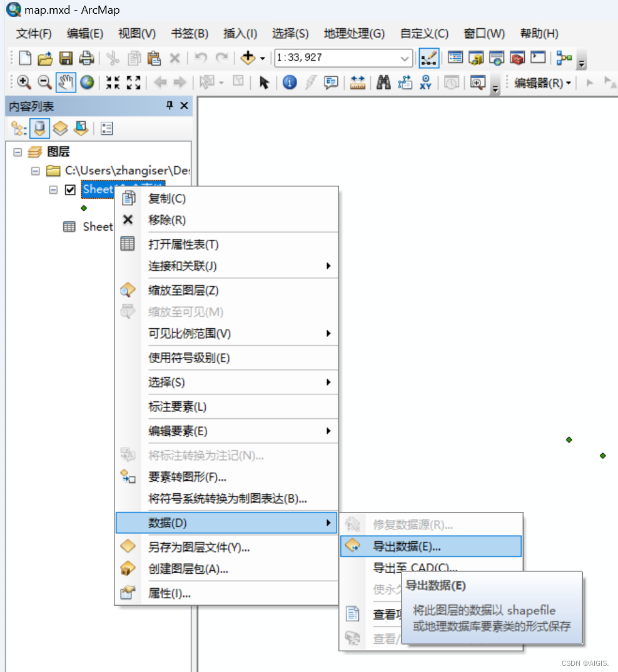Choose 创建图层包(A)...
Screen dimensions: 618x672
[x=227, y=569]
